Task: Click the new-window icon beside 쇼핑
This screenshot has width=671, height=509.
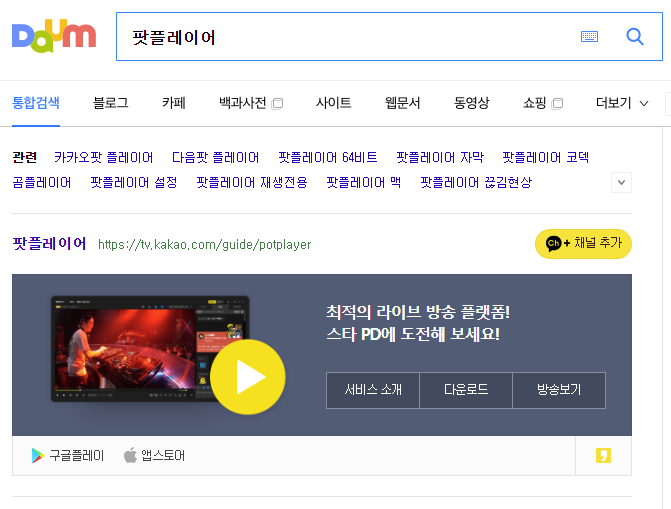Action: tap(557, 104)
